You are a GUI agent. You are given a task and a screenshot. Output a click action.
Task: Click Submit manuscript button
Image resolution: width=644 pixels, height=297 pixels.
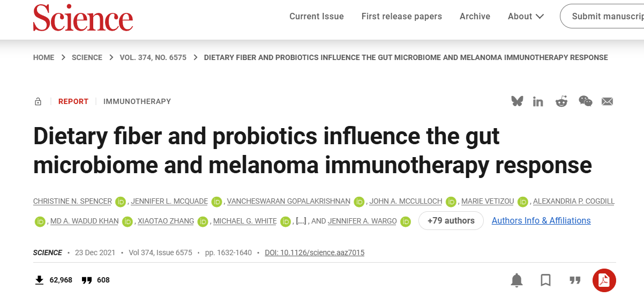pyautogui.click(x=606, y=16)
